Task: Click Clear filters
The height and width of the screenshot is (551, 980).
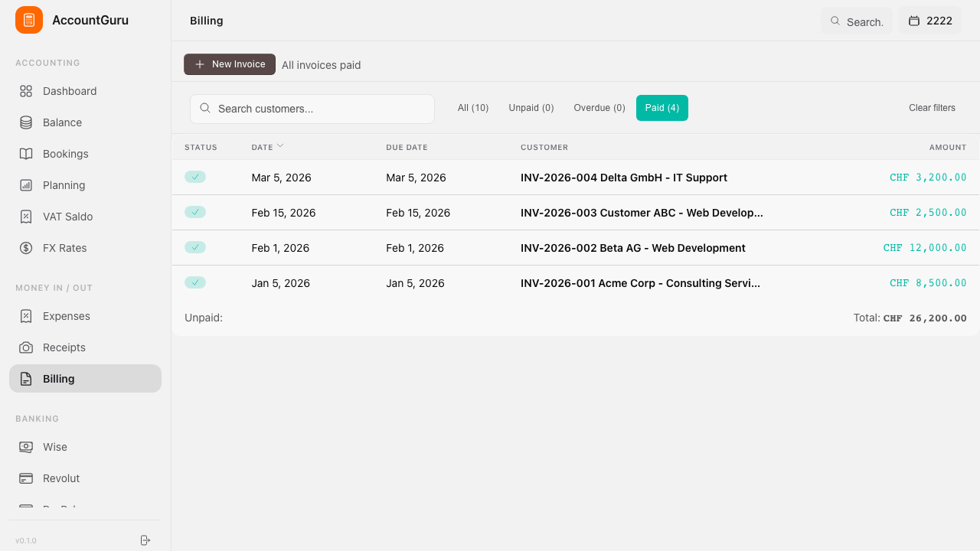Action: click(x=932, y=108)
